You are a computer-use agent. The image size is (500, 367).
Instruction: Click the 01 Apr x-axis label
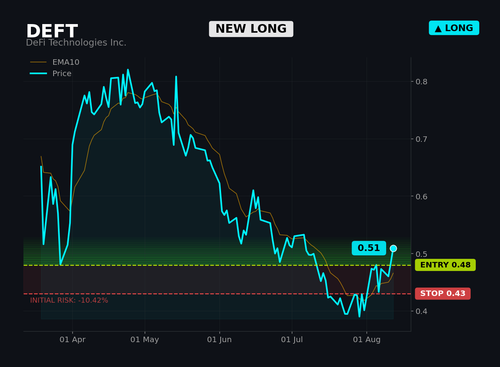[72, 340]
